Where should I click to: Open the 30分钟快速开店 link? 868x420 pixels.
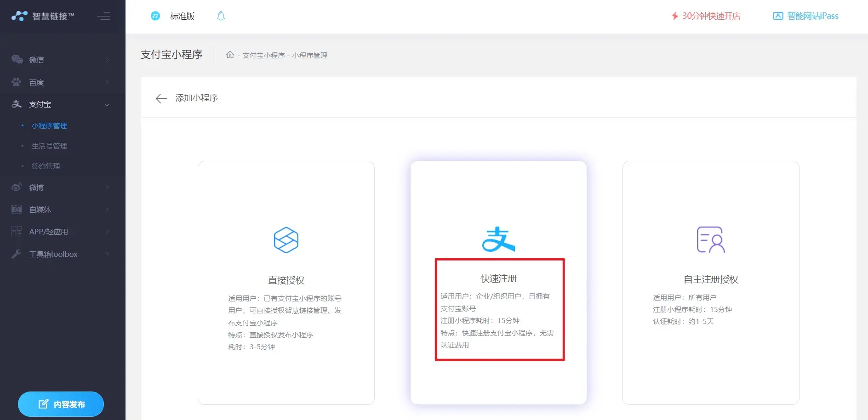click(706, 16)
